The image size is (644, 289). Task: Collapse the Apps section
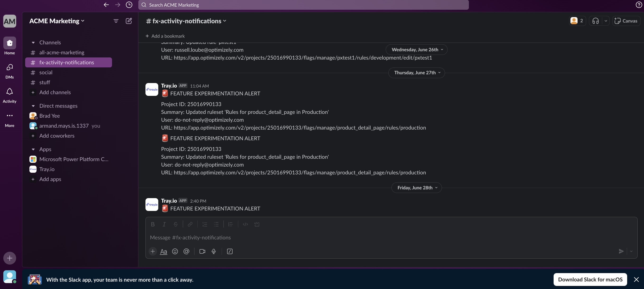pos(33,149)
